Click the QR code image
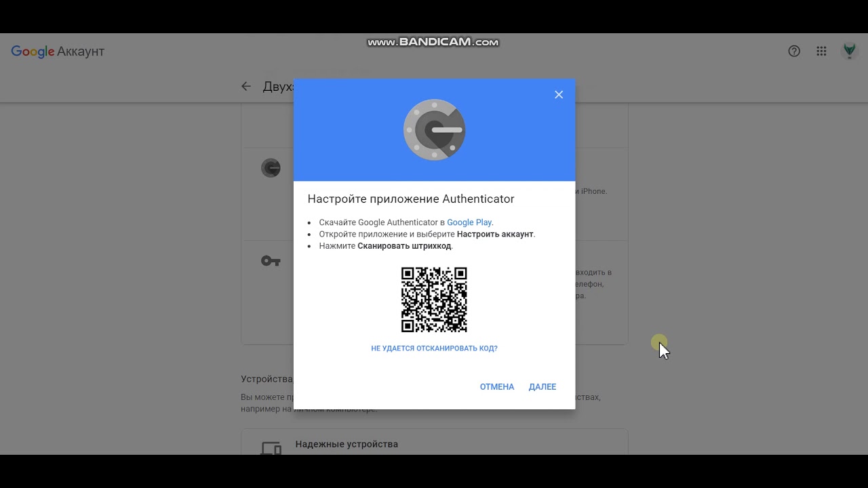 point(434,300)
